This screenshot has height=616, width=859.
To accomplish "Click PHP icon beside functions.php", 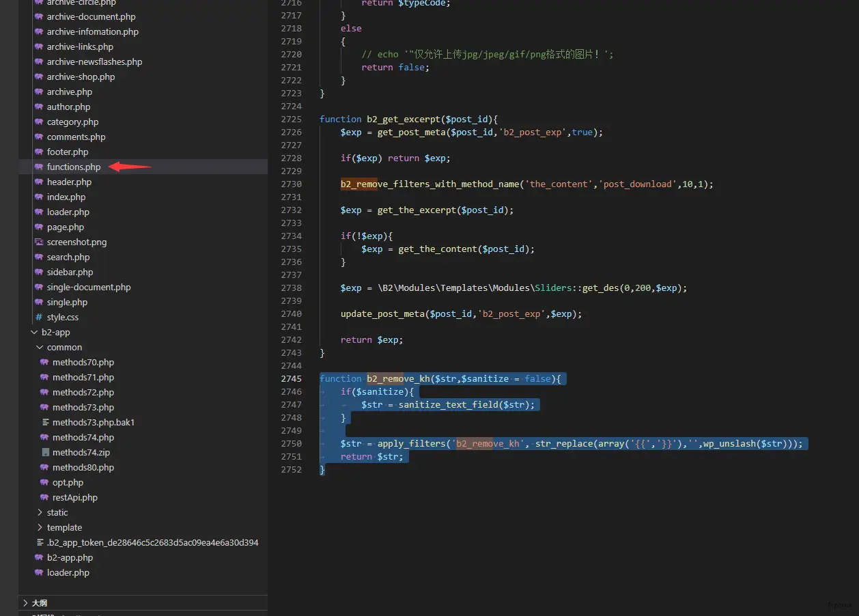I will (39, 167).
